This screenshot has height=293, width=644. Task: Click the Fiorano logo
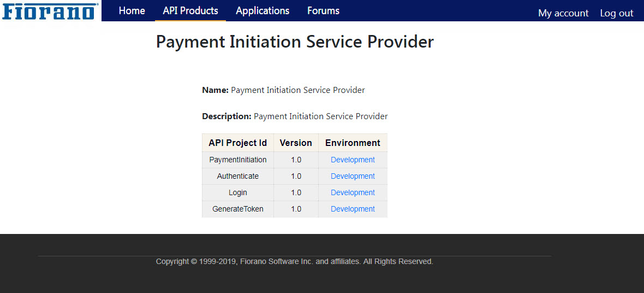click(50, 11)
